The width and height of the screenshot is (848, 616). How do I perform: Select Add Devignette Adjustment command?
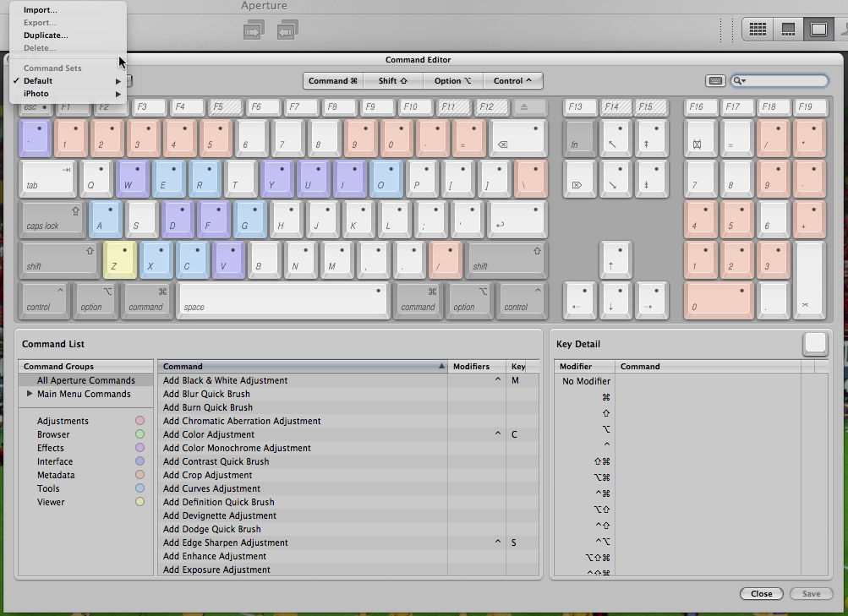click(x=348, y=515)
